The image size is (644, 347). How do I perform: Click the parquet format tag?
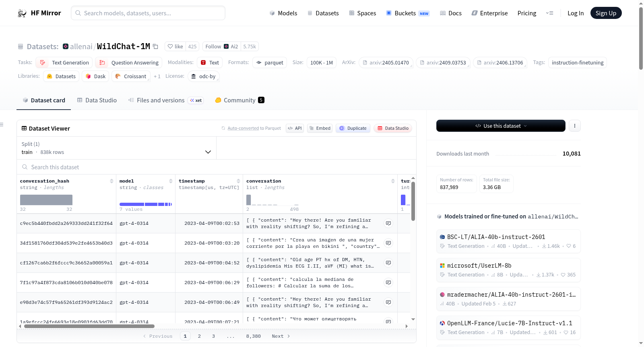click(270, 62)
